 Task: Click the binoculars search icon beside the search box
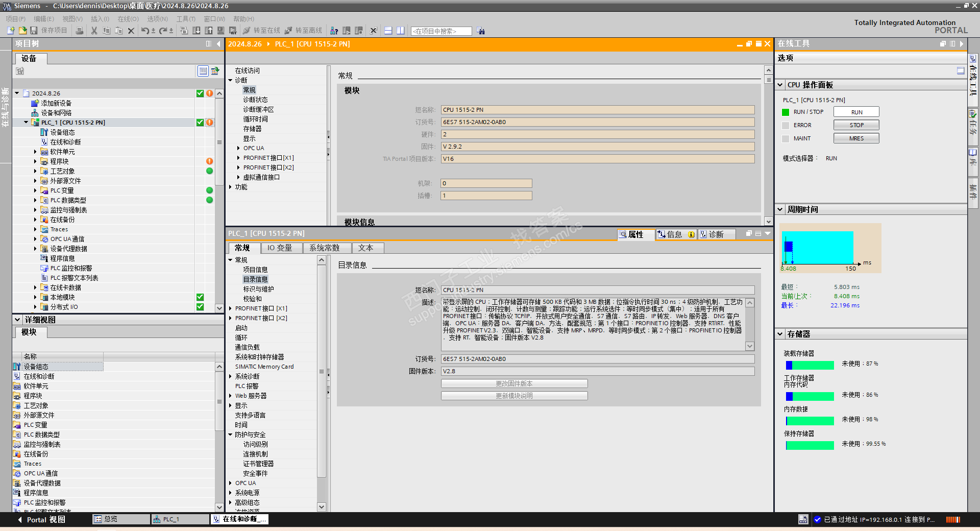coord(481,31)
